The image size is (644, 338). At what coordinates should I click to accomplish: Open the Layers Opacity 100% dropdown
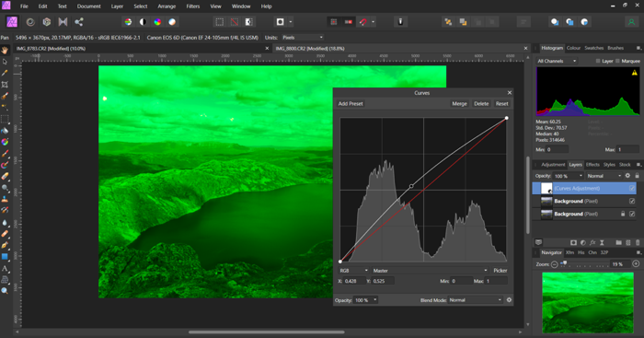click(569, 176)
